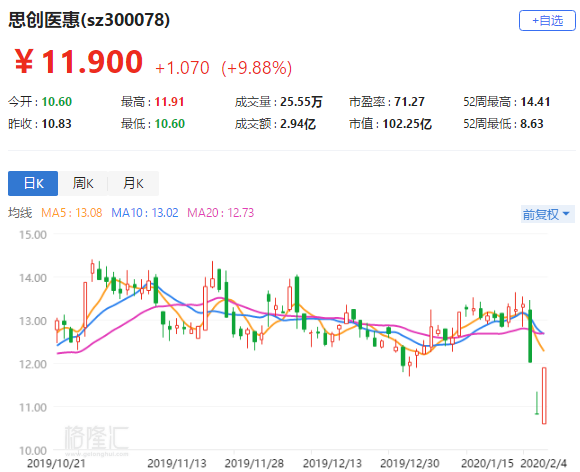Image resolution: width=580 pixels, height=472 pixels.
Task: Click today's open value 10.60
Action: (x=57, y=101)
